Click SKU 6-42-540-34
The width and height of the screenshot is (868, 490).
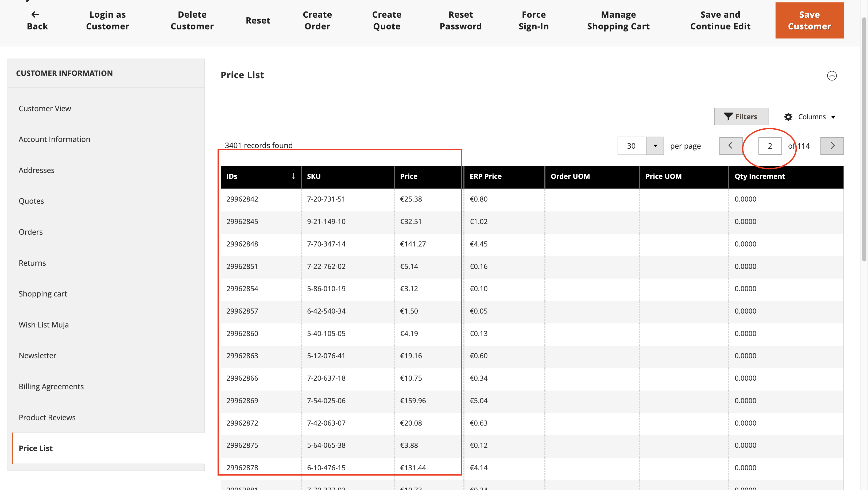coord(326,311)
